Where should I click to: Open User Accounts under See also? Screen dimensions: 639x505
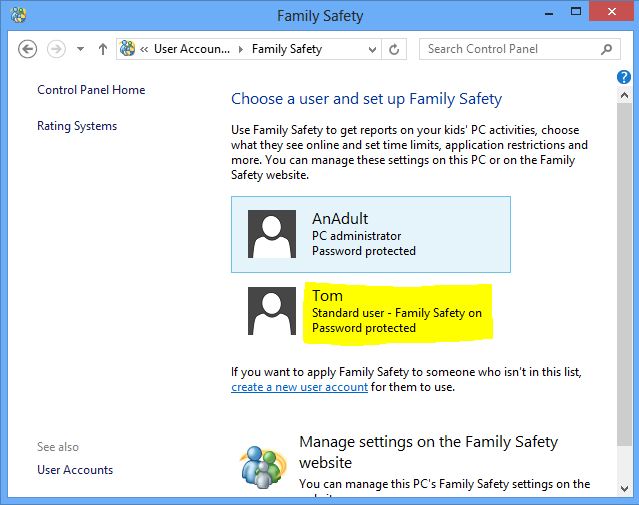pos(75,470)
